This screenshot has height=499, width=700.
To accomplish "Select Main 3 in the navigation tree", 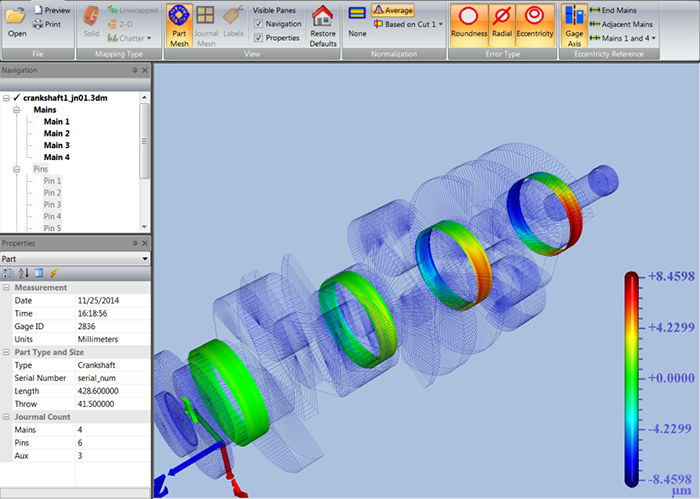I will click(56, 145).
